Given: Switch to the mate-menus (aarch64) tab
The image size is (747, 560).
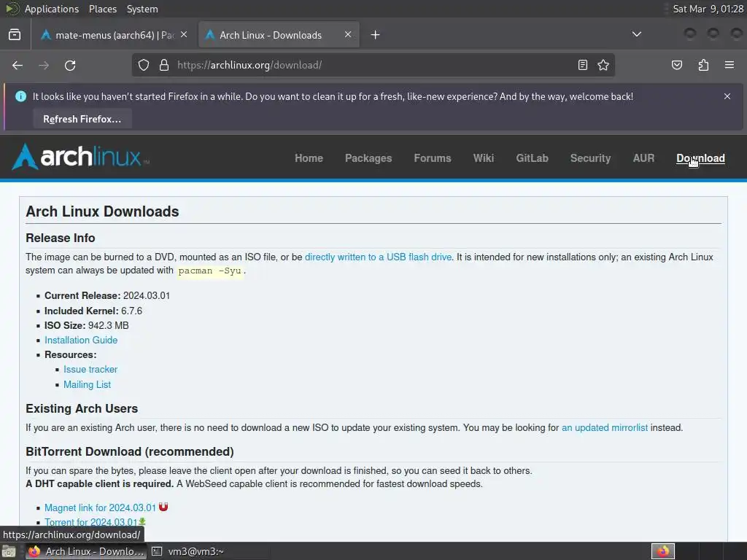Looking at the screenshot, I should pos(113,35).
